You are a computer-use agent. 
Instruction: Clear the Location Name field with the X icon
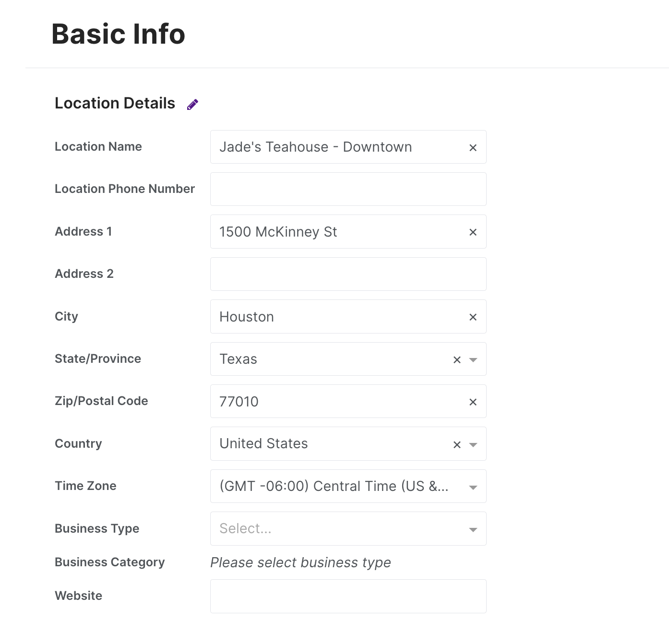tap(473, 147)
